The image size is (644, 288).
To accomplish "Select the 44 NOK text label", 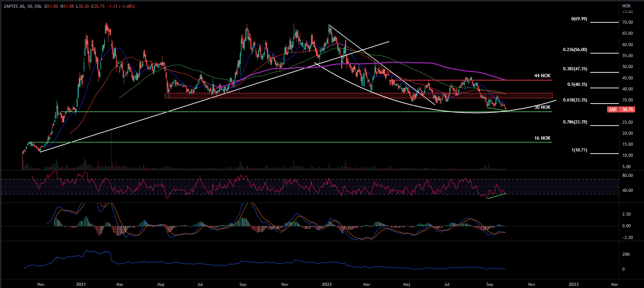I will (x=542, y=76).
